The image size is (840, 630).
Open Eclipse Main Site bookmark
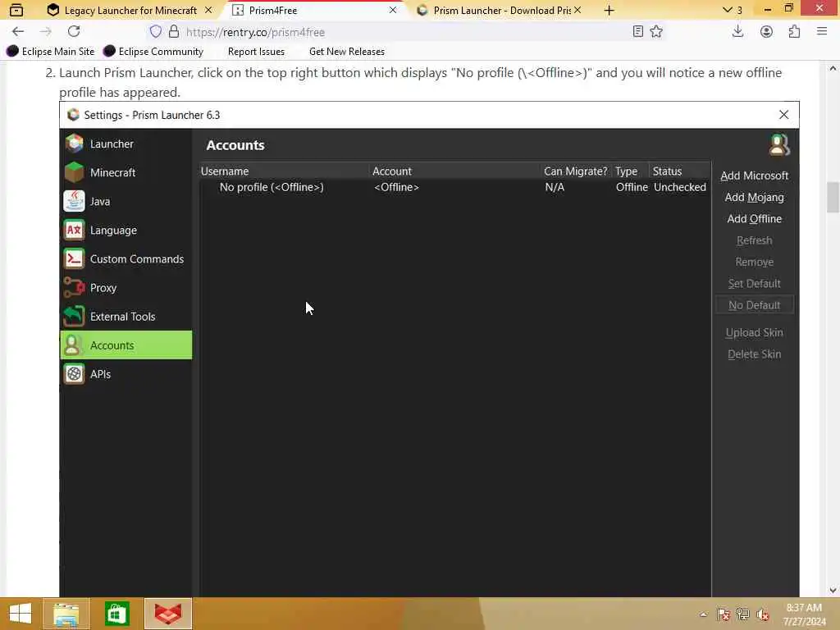(x=50, y=52)
